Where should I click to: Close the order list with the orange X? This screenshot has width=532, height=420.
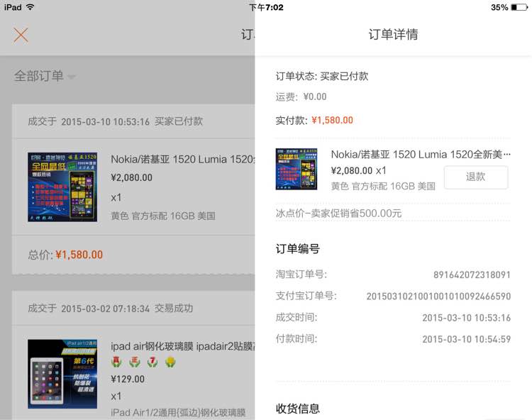[21, 35]
